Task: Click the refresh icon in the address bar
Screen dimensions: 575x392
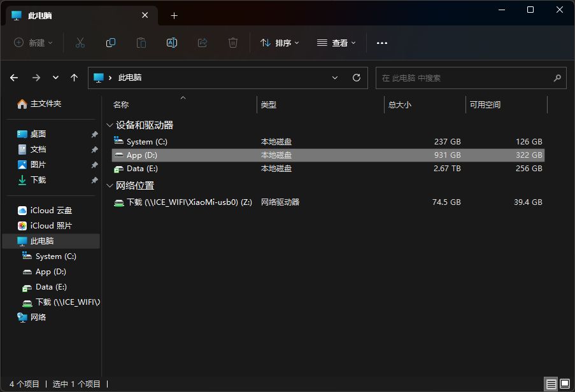Action: (x=356, y=78)
